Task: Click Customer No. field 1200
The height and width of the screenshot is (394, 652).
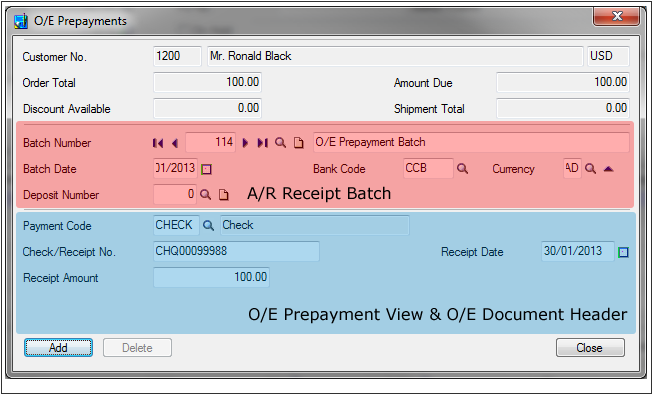Action: point(178,56)
